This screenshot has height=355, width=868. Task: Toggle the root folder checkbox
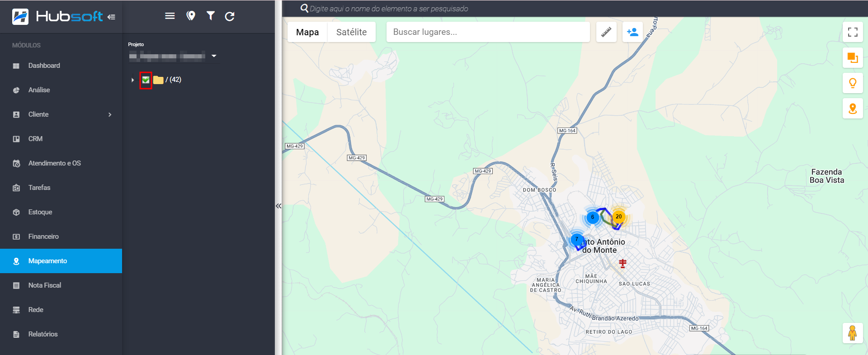[146, 80]
